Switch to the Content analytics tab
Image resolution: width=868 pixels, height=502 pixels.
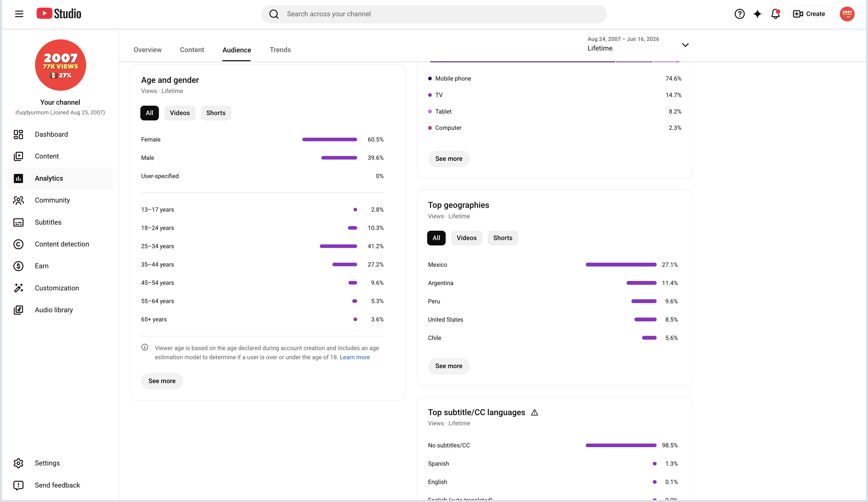(x=192, y=50)
